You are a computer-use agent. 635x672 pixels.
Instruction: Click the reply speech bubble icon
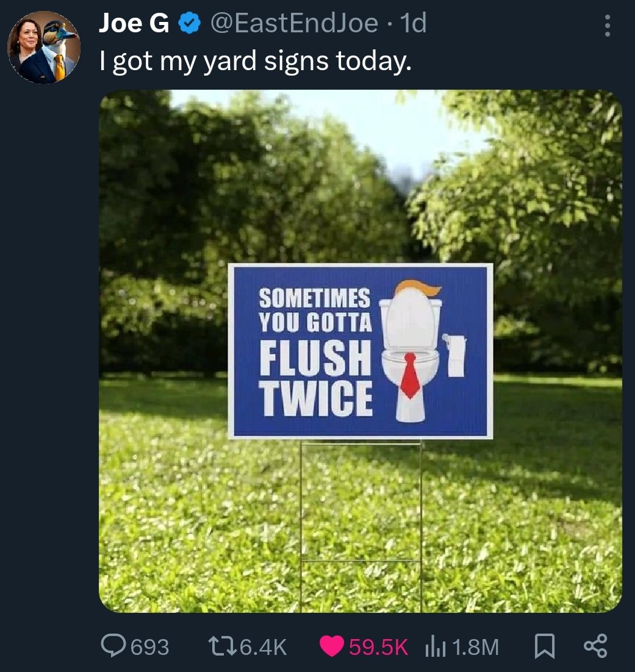click(113, 646)
